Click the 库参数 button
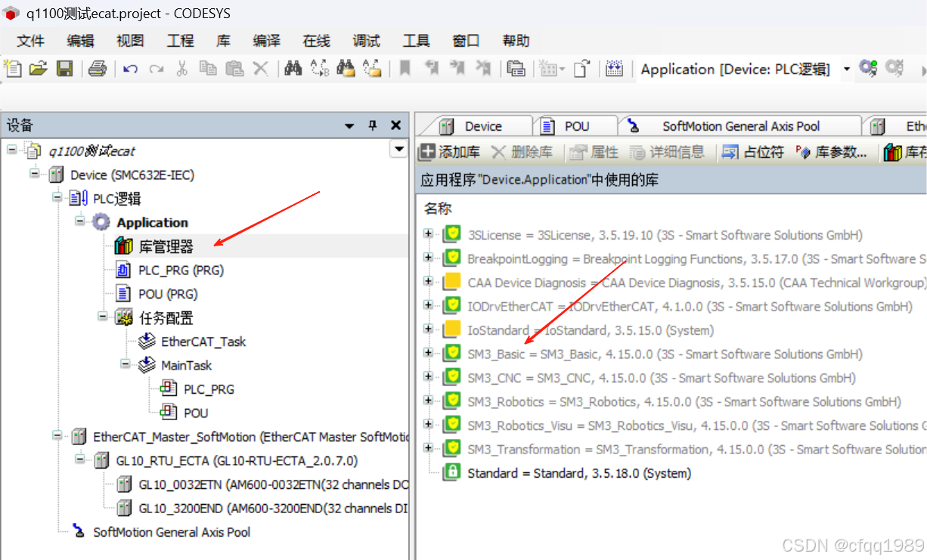927x560 pixels. tap(832, 153)
